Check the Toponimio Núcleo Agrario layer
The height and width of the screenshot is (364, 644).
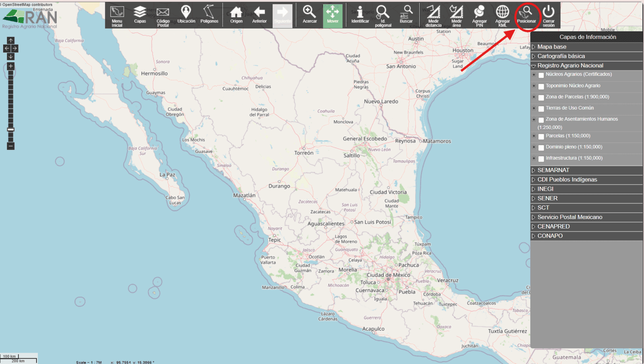pos(541,86)
